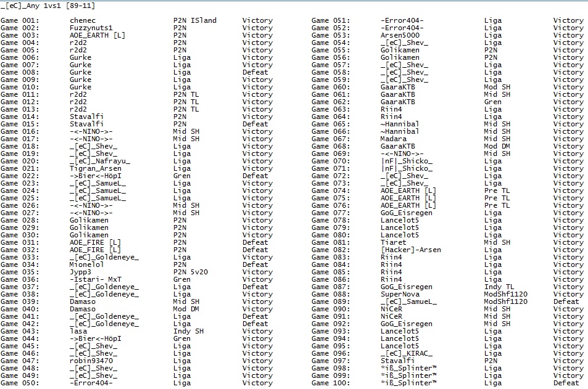This screenshot has height=389, width=588.
Task: Click the opponent name -Istari- MxT
Action: (96, 279)
